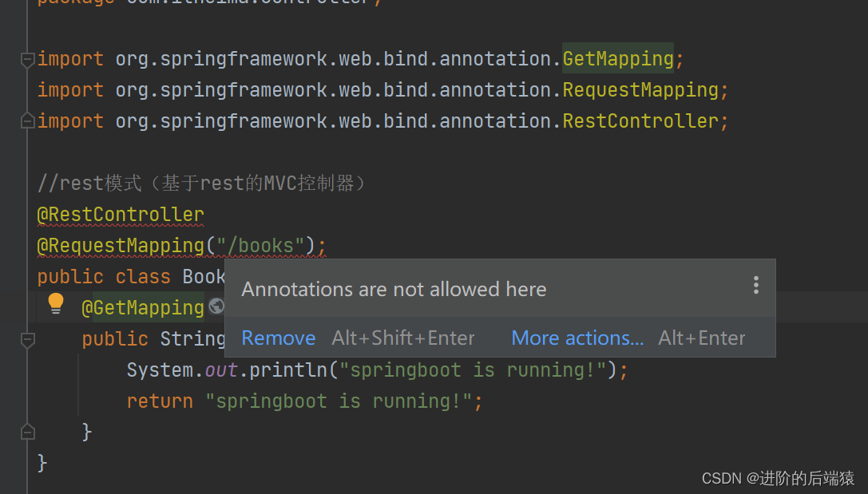Click the 'Annotations are not allowed here' message

tap(394, 290)
